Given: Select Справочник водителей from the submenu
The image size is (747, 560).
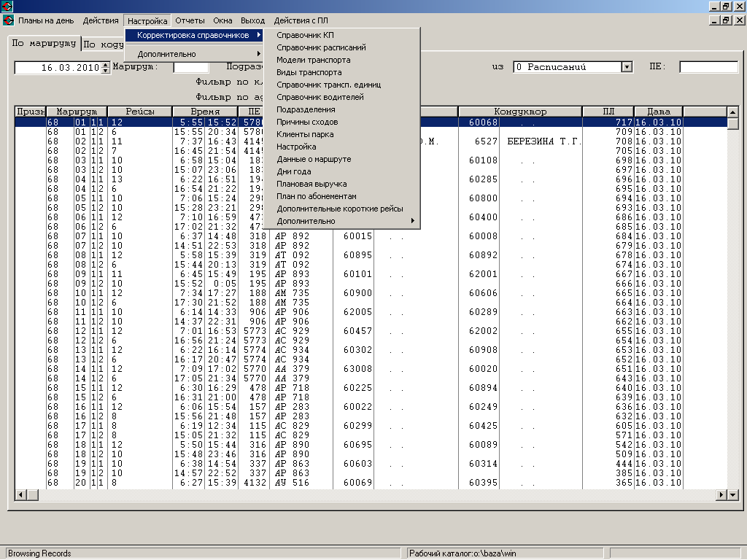Looking at the screenshot, I should click(320, 97).
